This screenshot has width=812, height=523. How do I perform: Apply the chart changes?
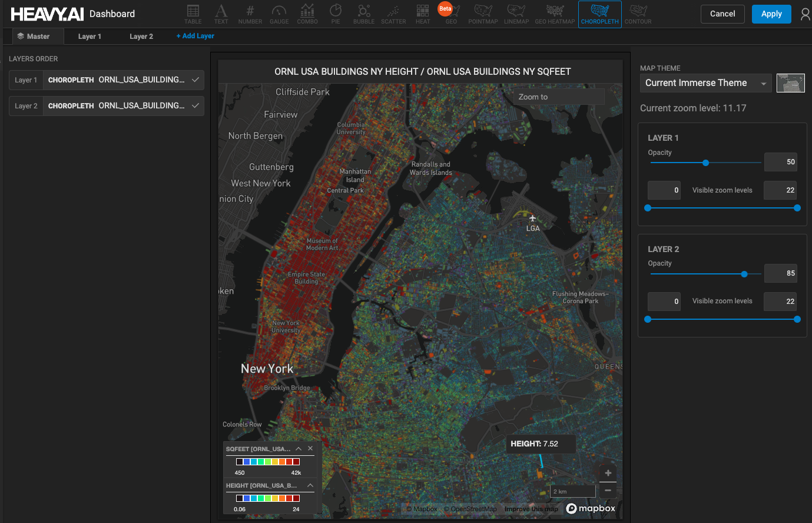pyautogui.click(x=771, y=14)
